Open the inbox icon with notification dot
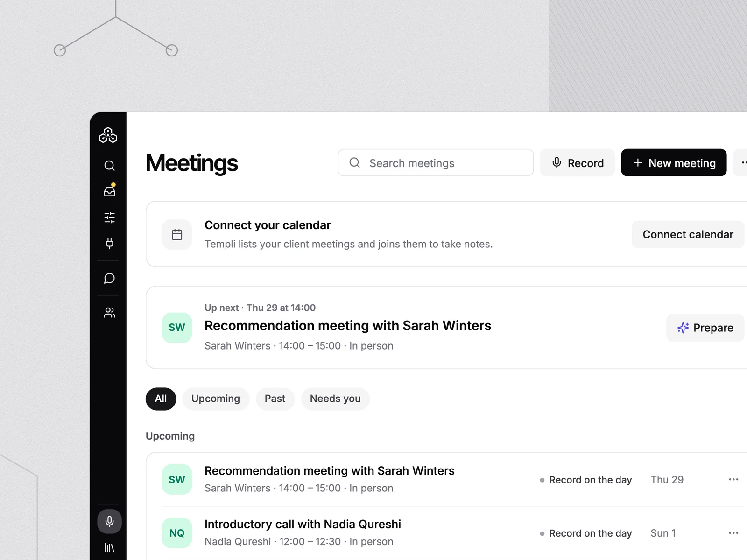 tap(109, 191)
